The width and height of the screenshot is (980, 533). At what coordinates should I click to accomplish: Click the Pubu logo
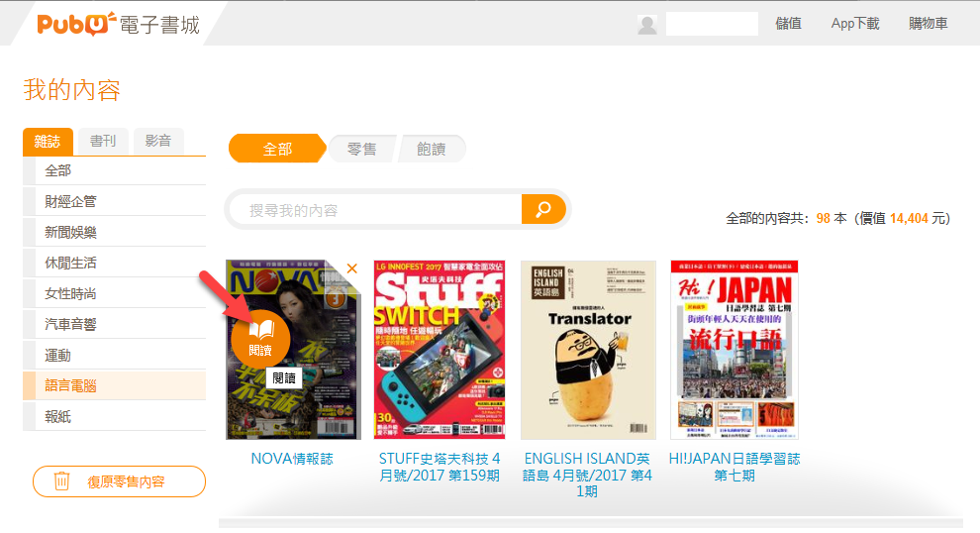click(118, 24)
